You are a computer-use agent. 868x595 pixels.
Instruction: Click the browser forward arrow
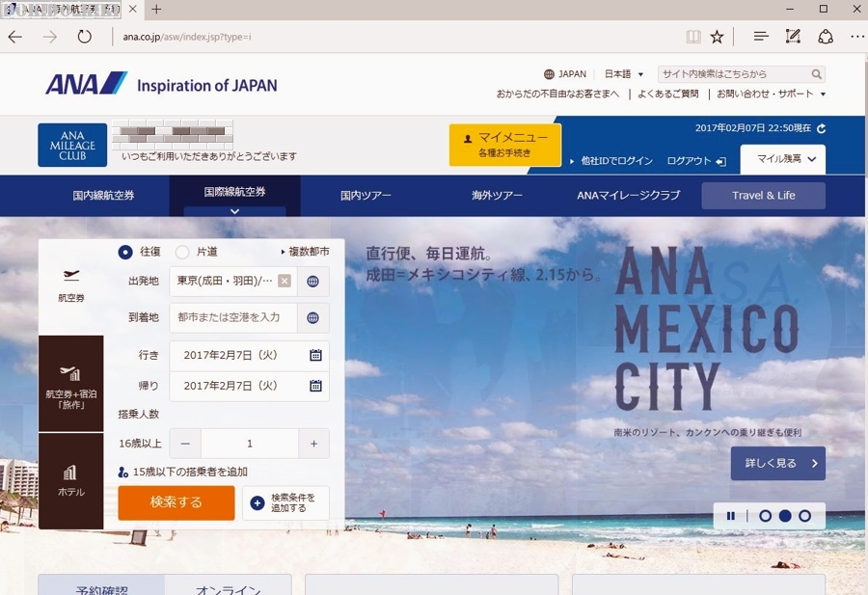50,37
